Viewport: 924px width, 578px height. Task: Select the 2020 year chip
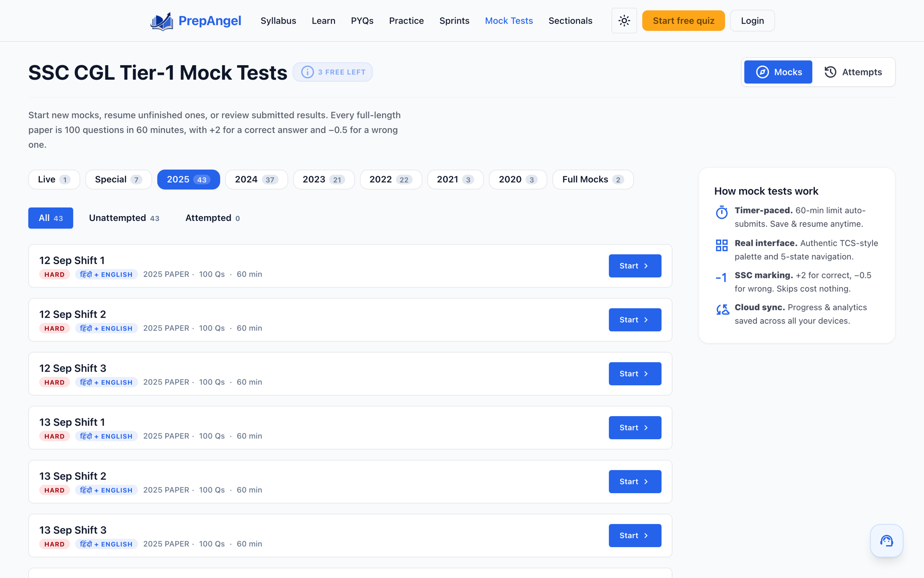click(x=518, y=179)
